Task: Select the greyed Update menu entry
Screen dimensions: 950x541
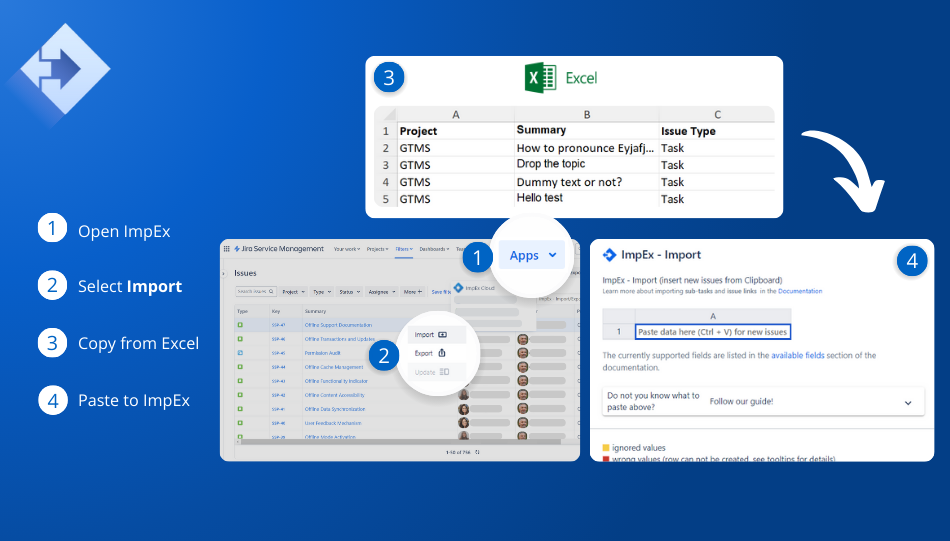Action: [436, 372]
